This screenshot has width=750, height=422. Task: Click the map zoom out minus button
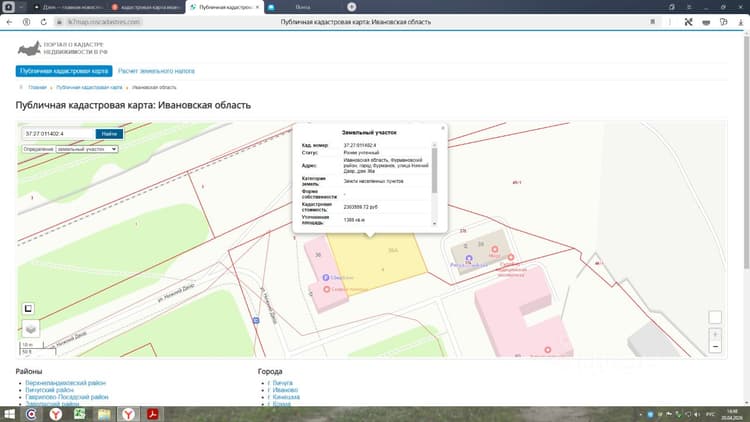715,346
